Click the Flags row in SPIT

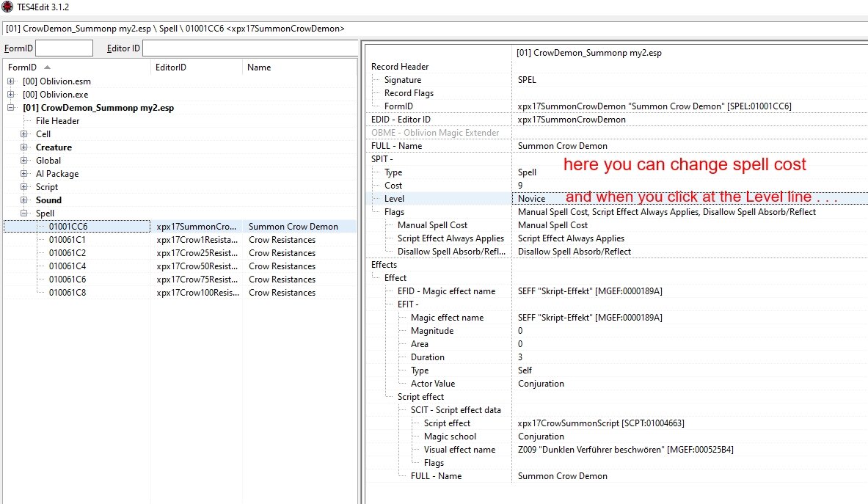click(x=617, y=212)
